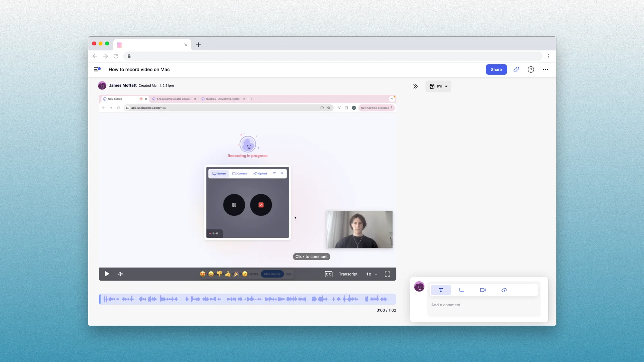Click on the audio waveform timeline
Image resolution: width=644 pixels, height=362 pixels.
coord(247,299)
